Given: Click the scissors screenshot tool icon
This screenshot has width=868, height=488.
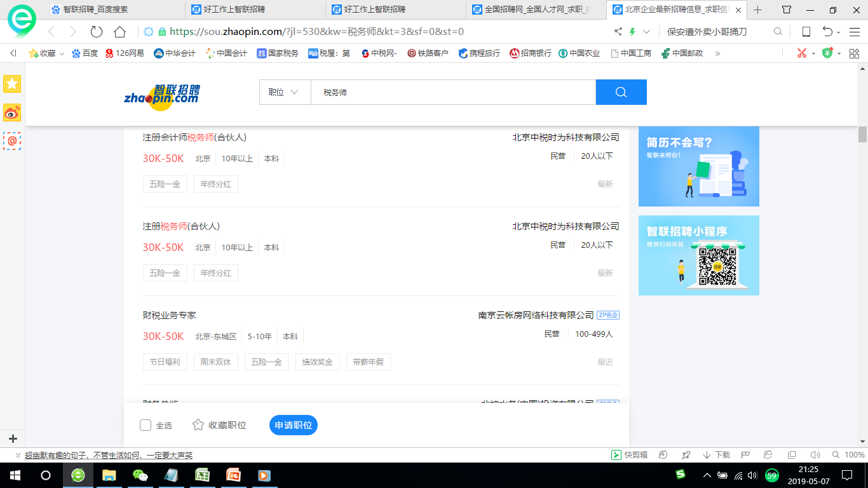Looking at the screenshot, I should point(802,53).
